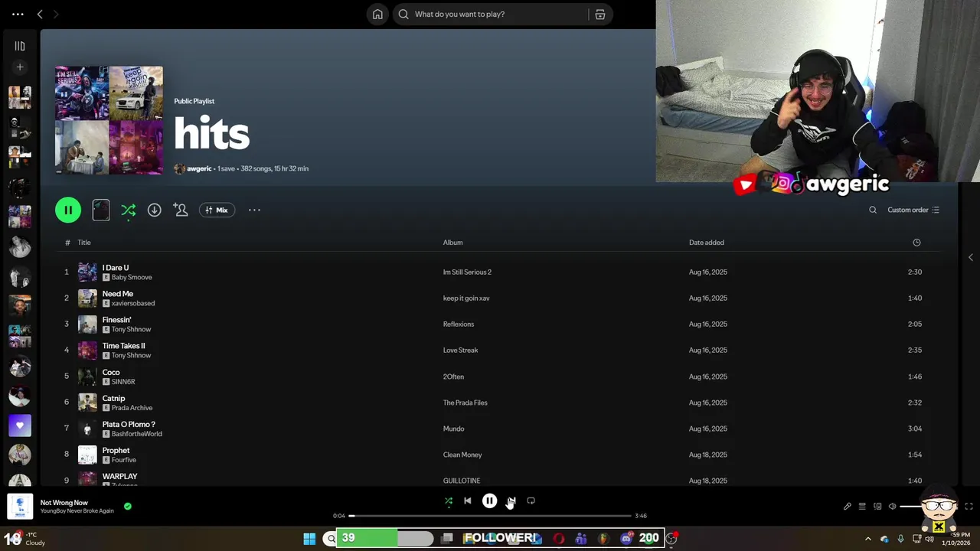Open Liked Songs heart tile in sidebar
The width and height of the screenshot is (980, 551).
pos(20,425)
